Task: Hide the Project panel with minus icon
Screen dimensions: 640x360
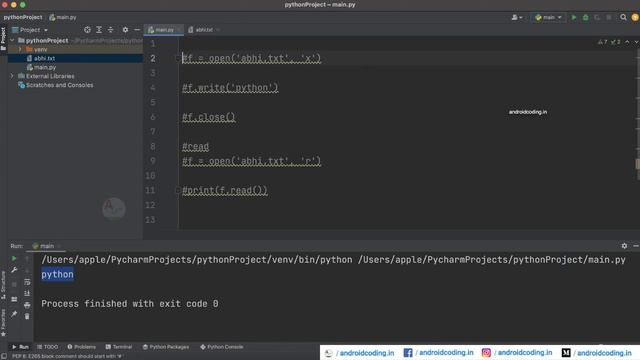Action: tap(137, 30)
